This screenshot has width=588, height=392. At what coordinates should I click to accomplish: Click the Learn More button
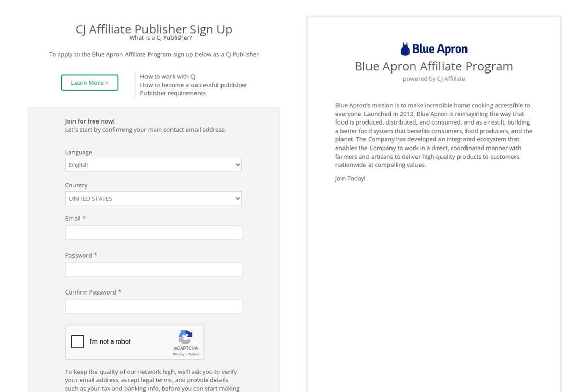tap(90, 83)
